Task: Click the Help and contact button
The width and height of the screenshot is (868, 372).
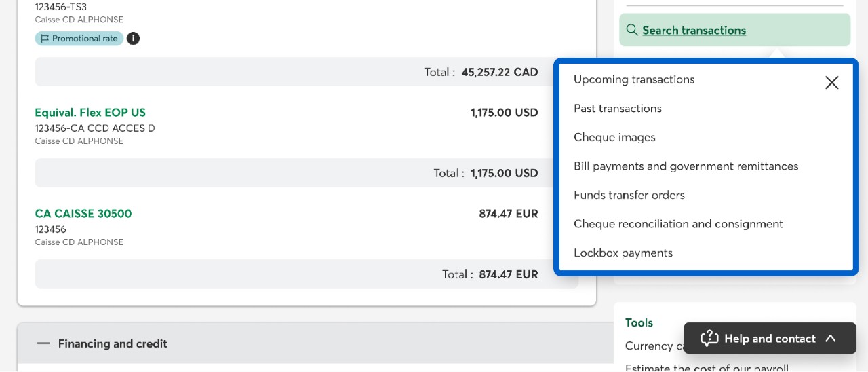Action: pos(769,338)
